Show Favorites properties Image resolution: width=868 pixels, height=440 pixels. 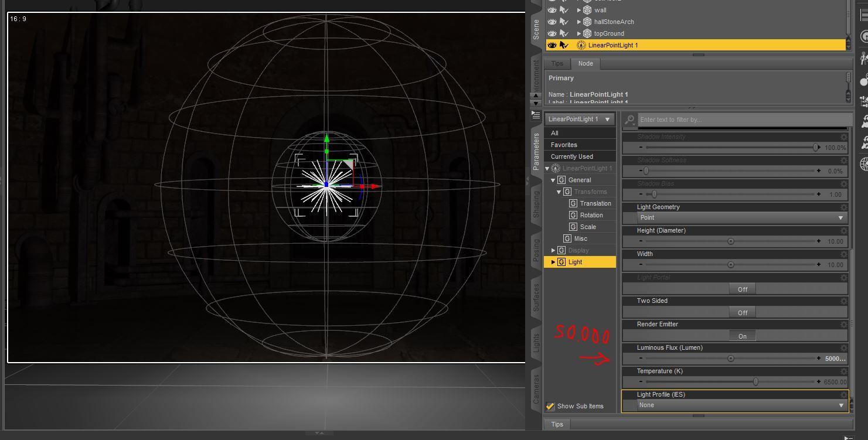coord(580,145)
